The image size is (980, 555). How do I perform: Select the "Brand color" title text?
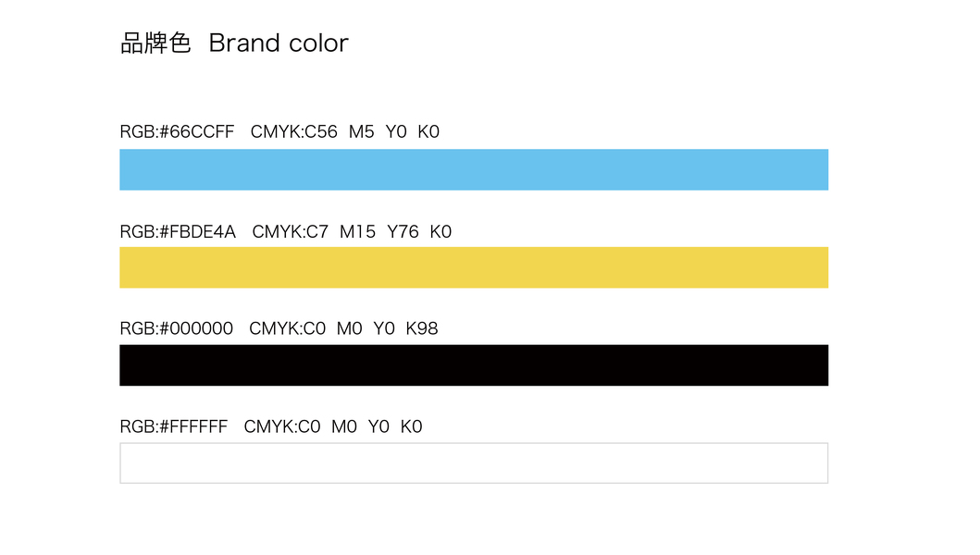(x=279, y=43)
